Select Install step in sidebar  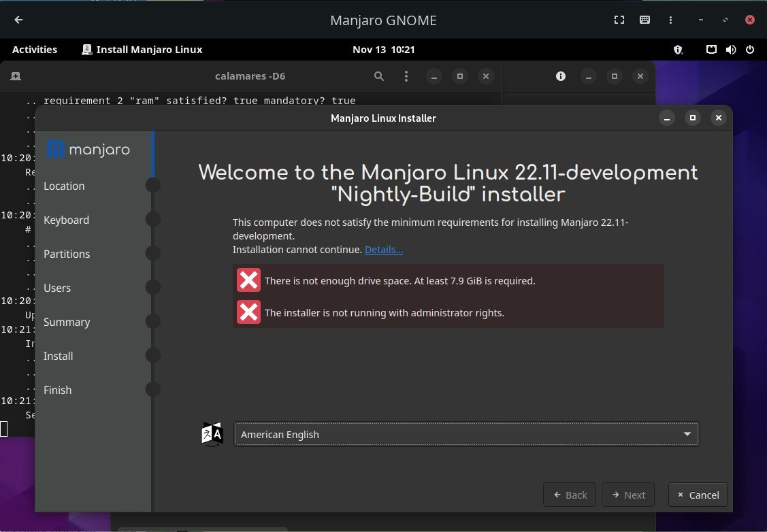[59, 356]
